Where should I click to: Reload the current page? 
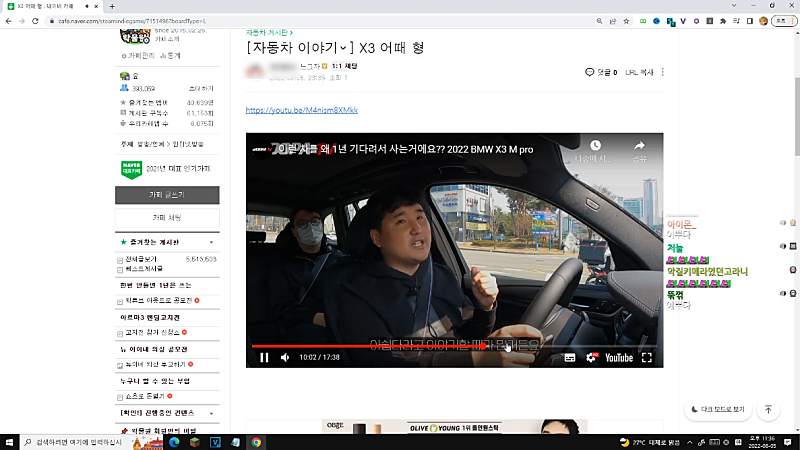tap(35, 21)
